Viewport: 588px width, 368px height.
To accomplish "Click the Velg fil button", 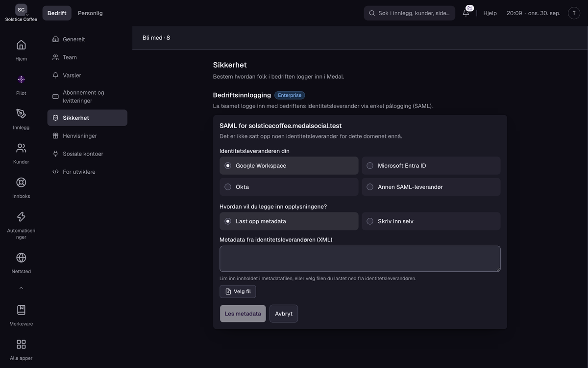I will tap(238, 291).
